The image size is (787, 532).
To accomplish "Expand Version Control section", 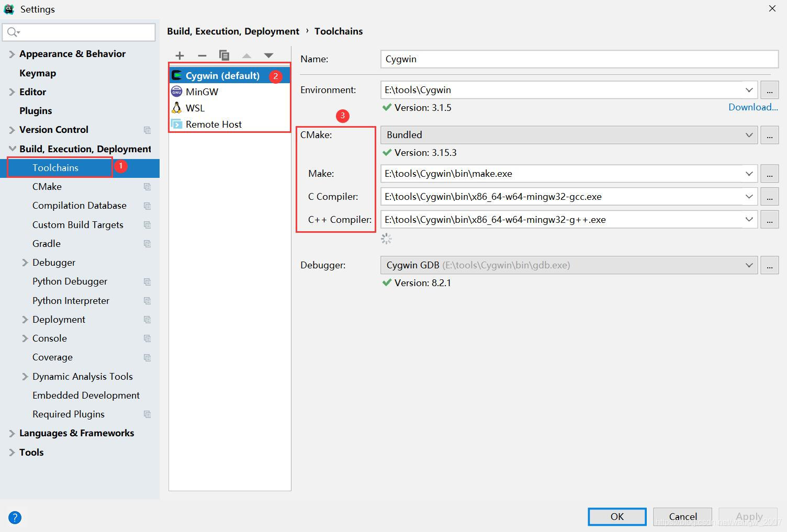I will (x=12, y=130).
